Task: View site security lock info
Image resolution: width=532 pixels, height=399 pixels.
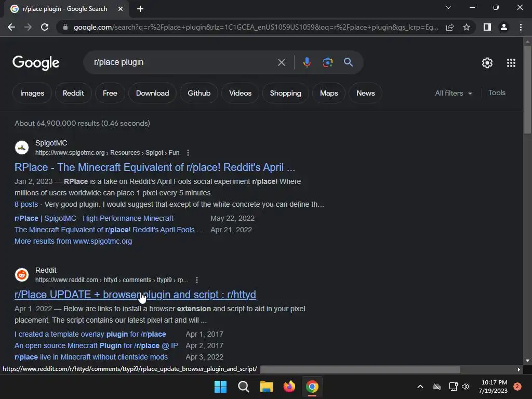Action: [65, 27]
